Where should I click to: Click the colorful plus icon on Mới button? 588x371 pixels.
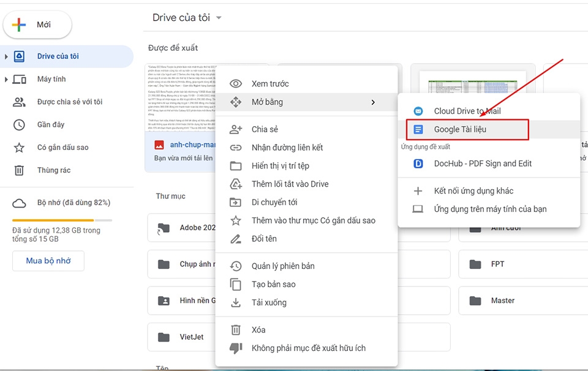[x=19, y=24]
